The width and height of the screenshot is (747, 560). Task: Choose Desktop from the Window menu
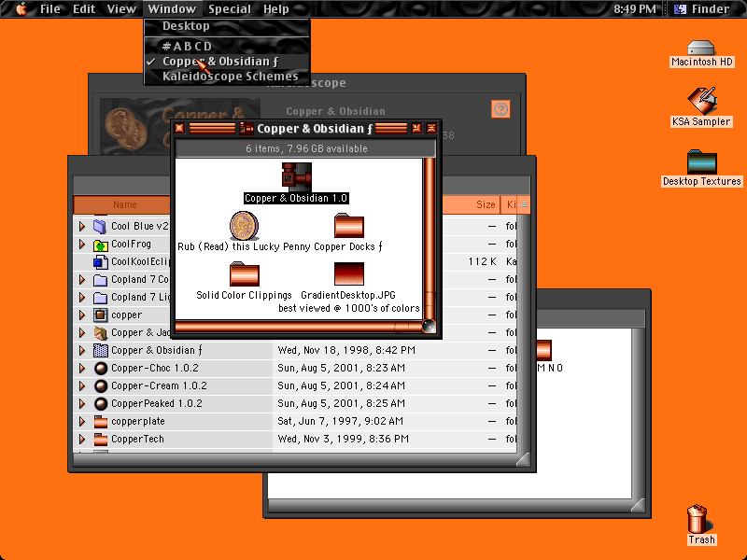click(227, 26)
